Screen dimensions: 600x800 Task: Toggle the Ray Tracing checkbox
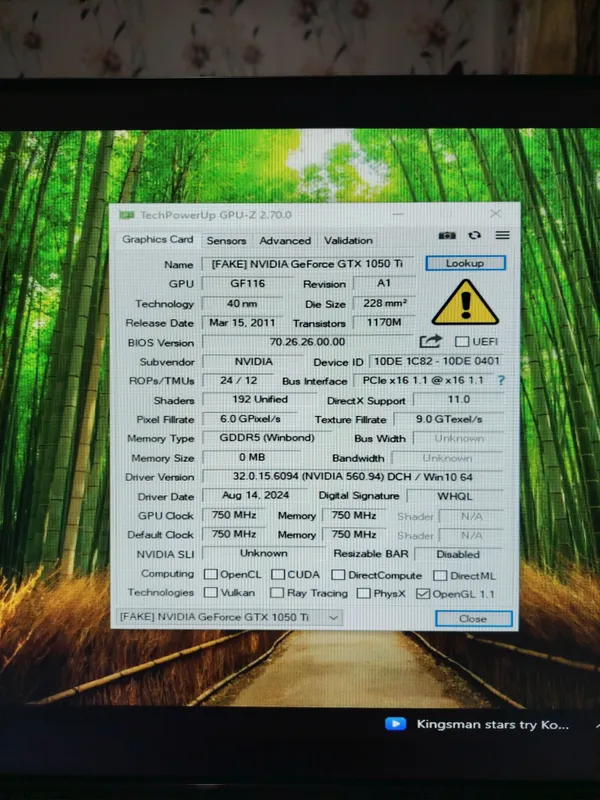click(277, 593)
